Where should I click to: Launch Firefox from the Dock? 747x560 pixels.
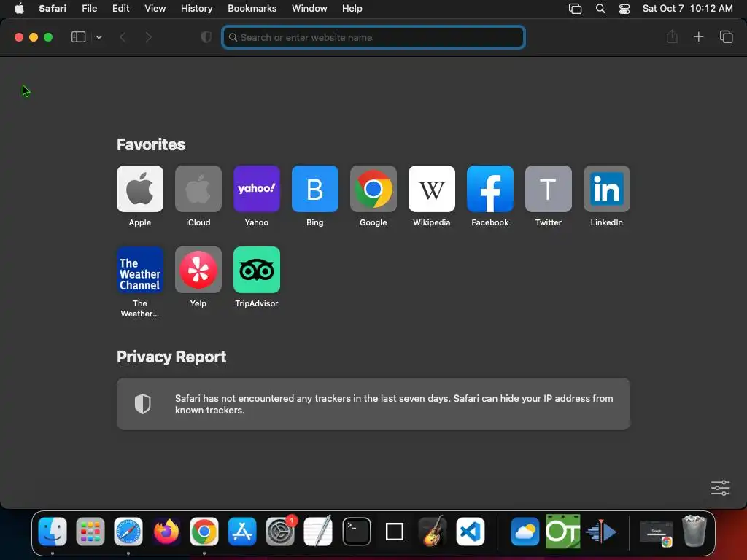(x=166, y=531)
